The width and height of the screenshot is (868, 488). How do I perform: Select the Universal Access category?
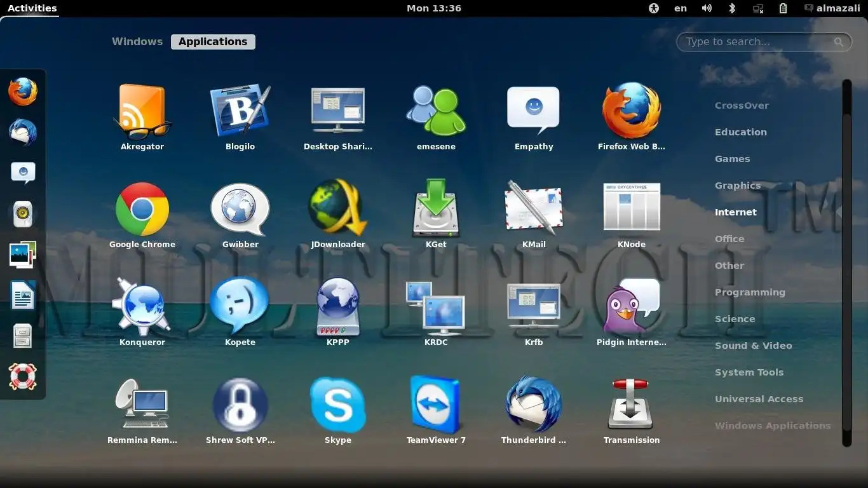[x=759, y=399]
